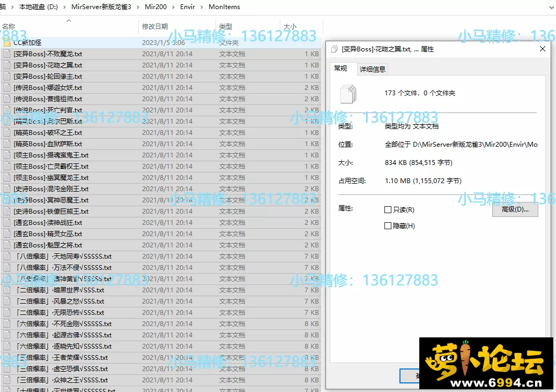
Task: Select file icon of [通玄Boss]·精灵女巫.txt
Action: click(7, 233)
